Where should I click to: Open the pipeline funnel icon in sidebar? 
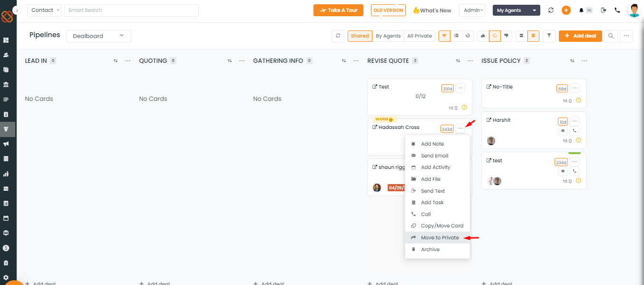point(6,129)
